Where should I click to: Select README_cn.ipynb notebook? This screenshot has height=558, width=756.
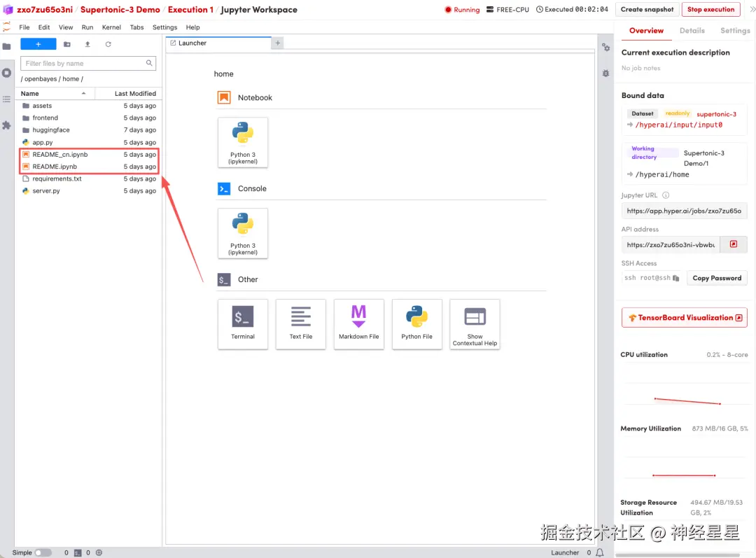89,154
